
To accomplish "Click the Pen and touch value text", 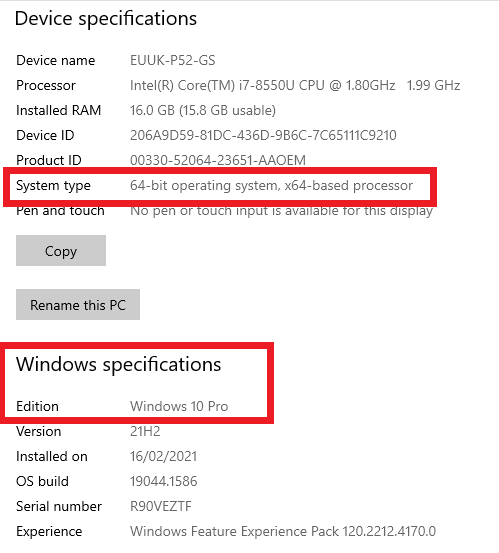I will [281, 211].
